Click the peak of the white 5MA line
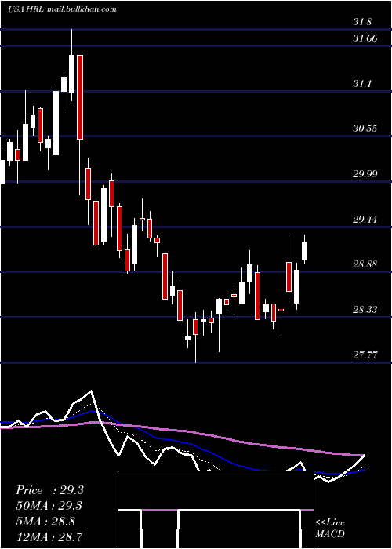The height and width of the screenshot is (549, 392). (92, 391)
